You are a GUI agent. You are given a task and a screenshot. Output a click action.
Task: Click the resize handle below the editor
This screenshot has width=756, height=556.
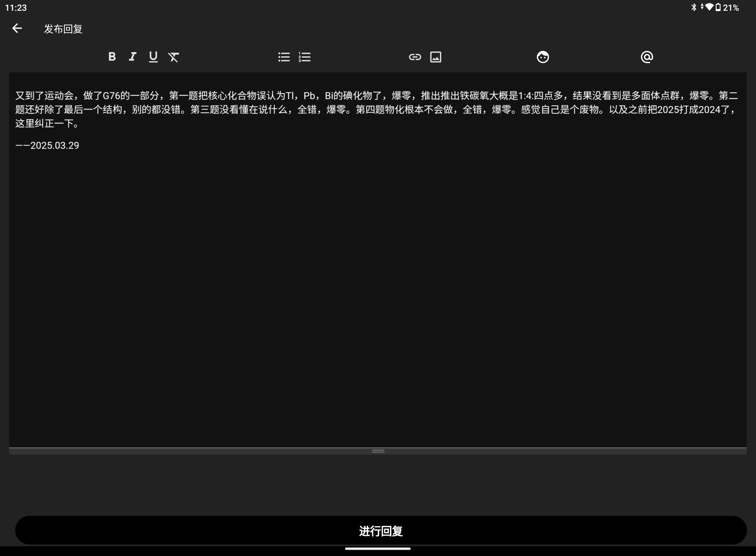[x=378, y=451]
